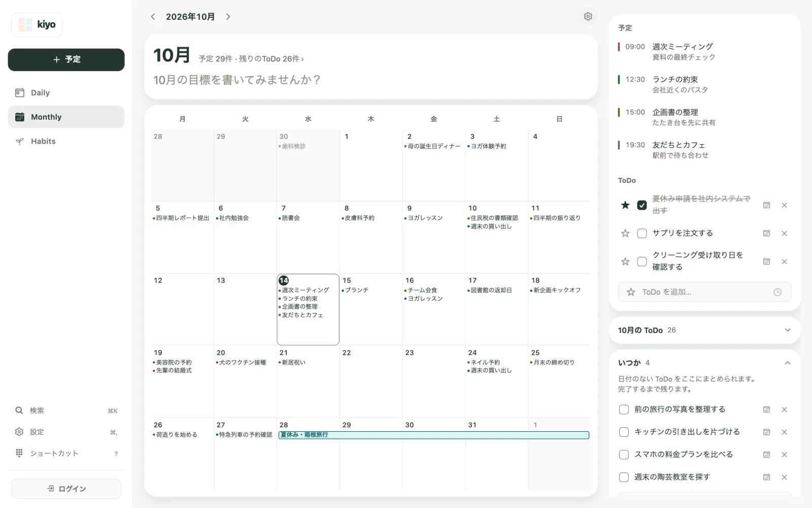Open the 夏休み・箱根旅行 event bar
Viewport: 812px width, 508px height.
(x=434, y=435)
